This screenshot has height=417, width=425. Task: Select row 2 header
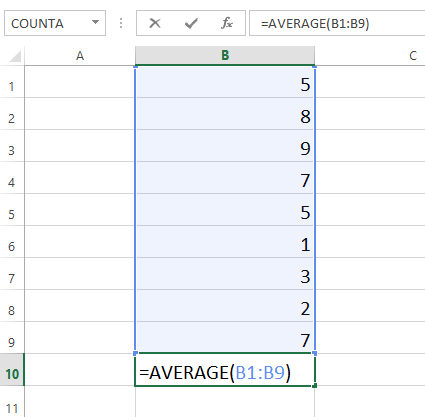12,114
